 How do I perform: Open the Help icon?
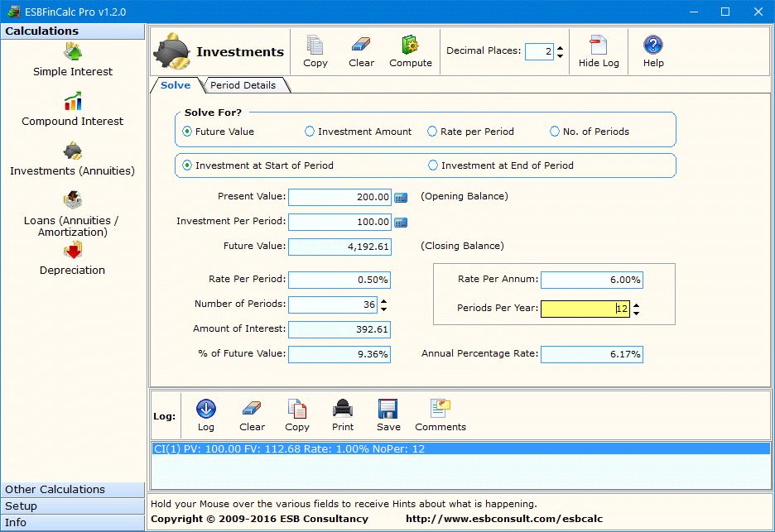tap(653, 51)
